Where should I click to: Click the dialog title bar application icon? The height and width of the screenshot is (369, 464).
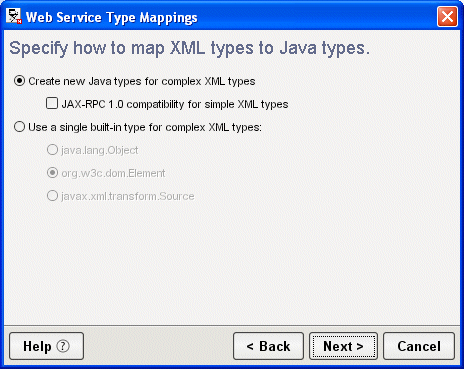click(14, 16)
